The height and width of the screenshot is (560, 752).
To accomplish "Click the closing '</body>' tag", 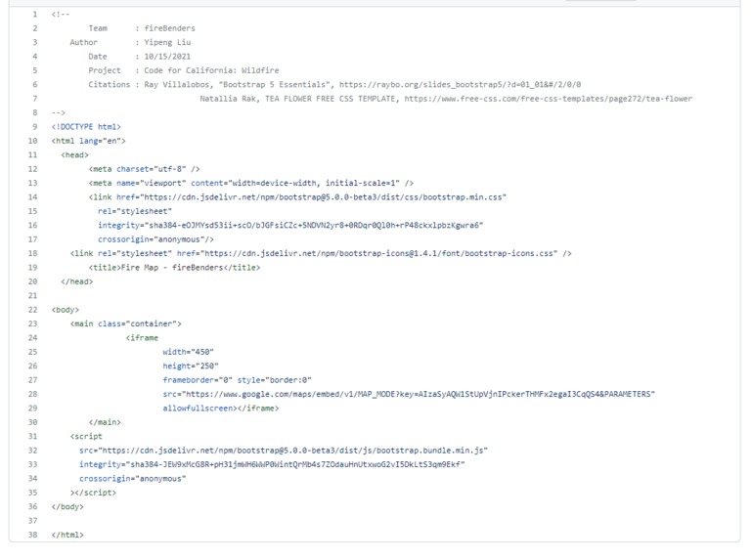I will coord(67,507).
